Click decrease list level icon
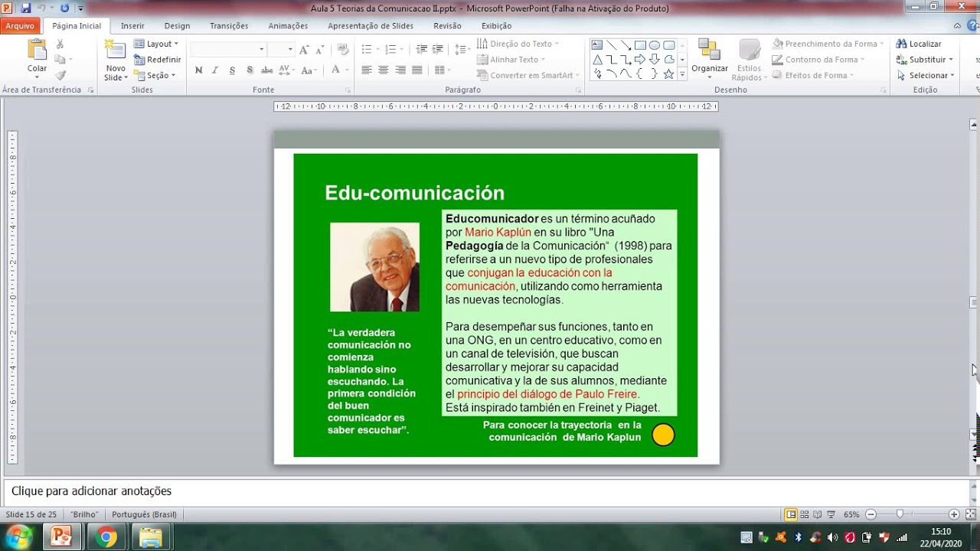This screenshot has width=980, height=551. [421, 50]
